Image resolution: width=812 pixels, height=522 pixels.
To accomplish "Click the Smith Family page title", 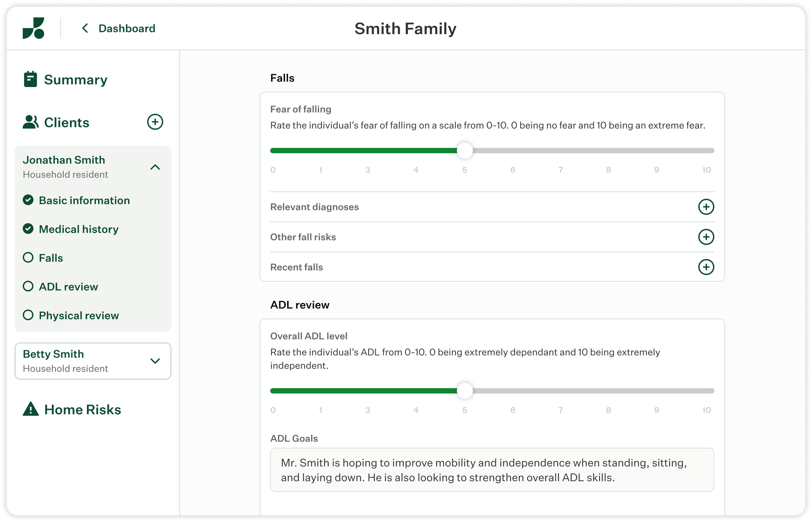I will click(405, 28).
